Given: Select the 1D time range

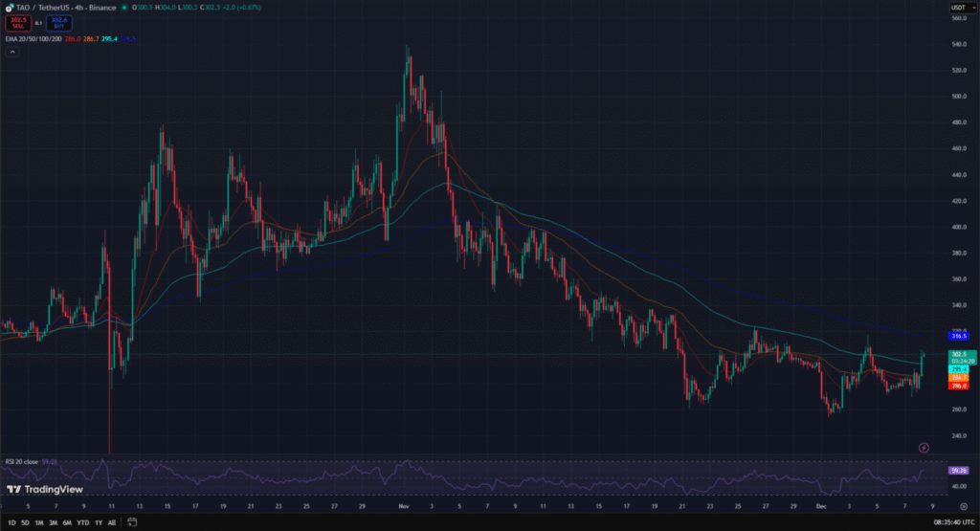Looking at the screenshot, I should (x=11, y=522).
